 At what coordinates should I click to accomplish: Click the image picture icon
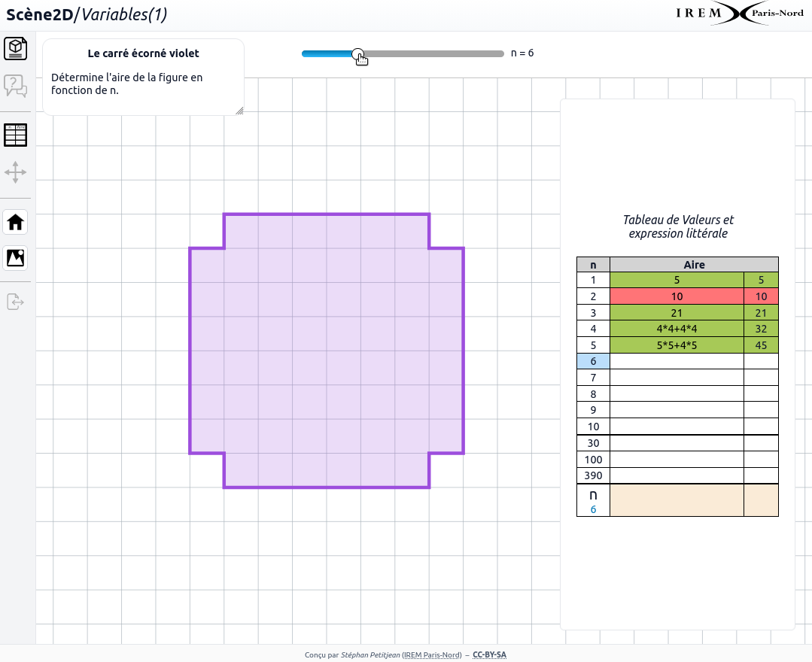click(x=16, y=258)
